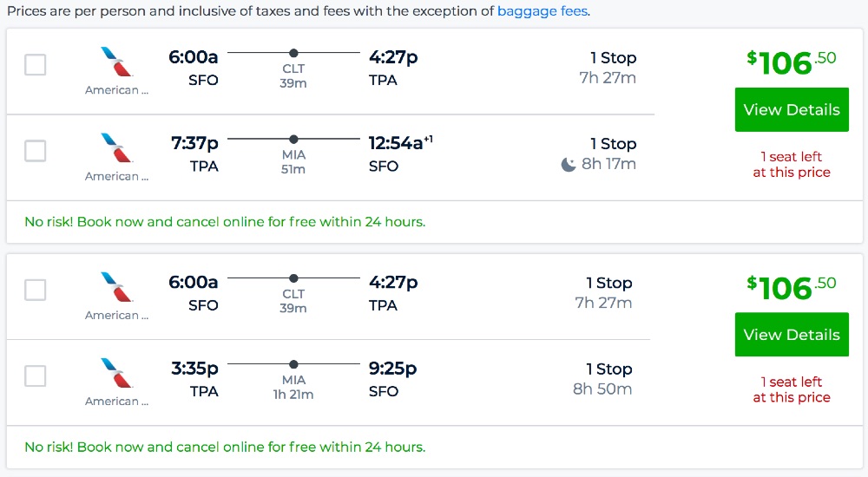868x477 pixels.
Task: Select the checkbox for the 3:35p TPA flight
Action: [x=36, y=376]
